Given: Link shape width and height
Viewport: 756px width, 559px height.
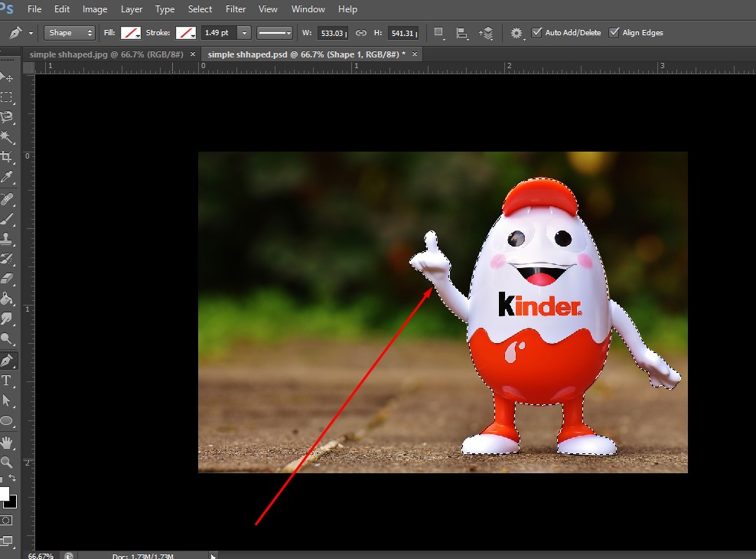Looking at the screenshot, I should [360, 33].
